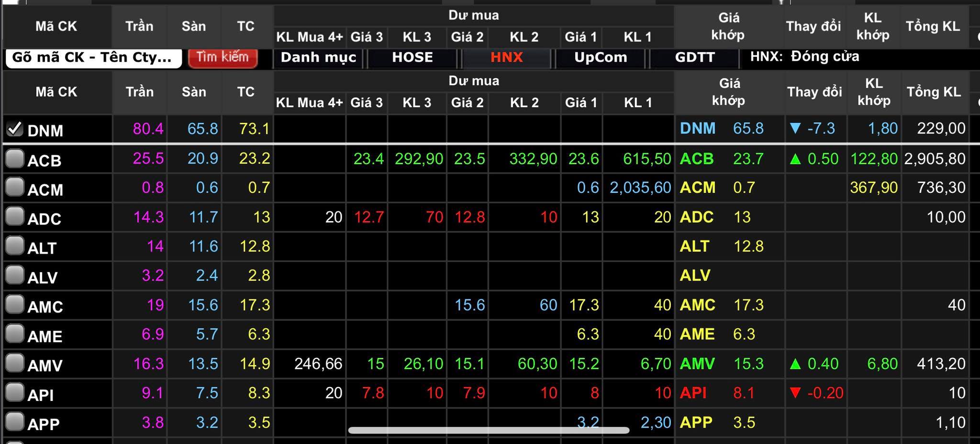
Task: Select the AMV stock code in first column
Action: click(x=45, y=366)
